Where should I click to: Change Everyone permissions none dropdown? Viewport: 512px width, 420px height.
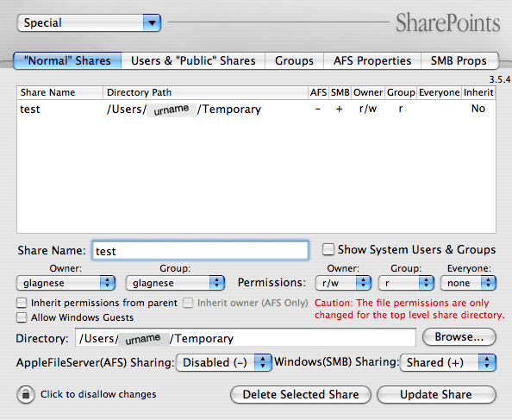469,283
